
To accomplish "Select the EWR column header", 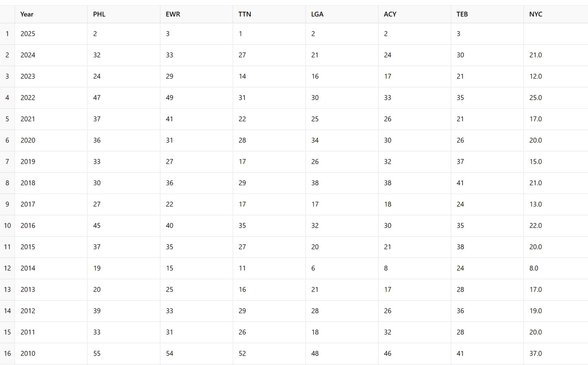I will tap(196, 14).
